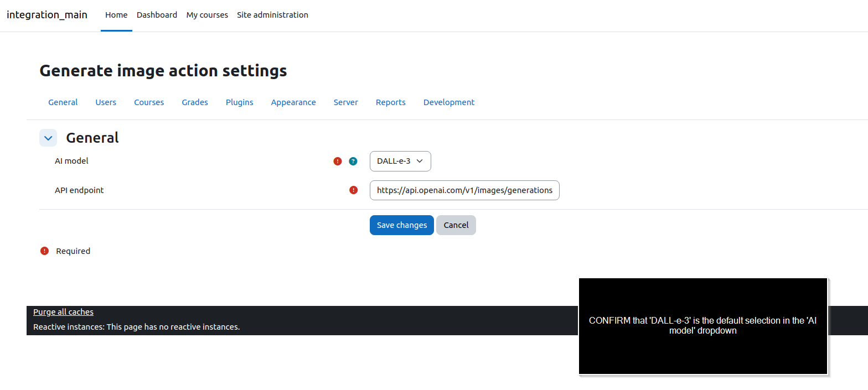Screen dimensions: 868x390
Task: Cancel the settings form
Action: [x=456, y=225]
